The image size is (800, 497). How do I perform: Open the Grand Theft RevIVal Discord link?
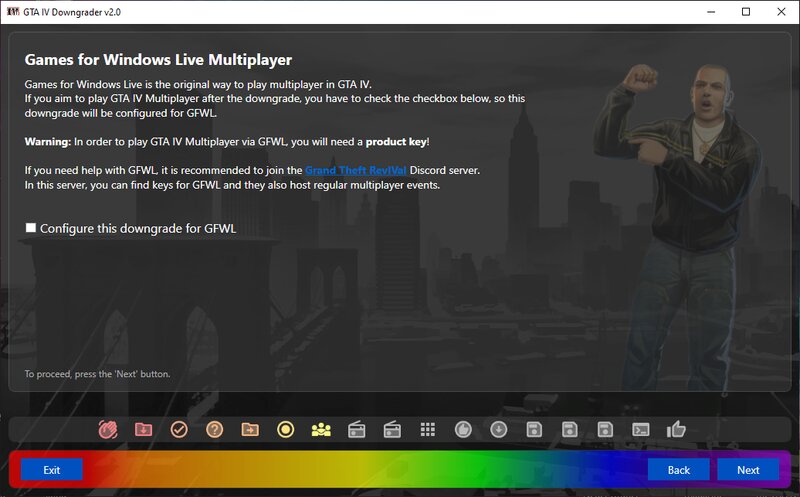356,170
